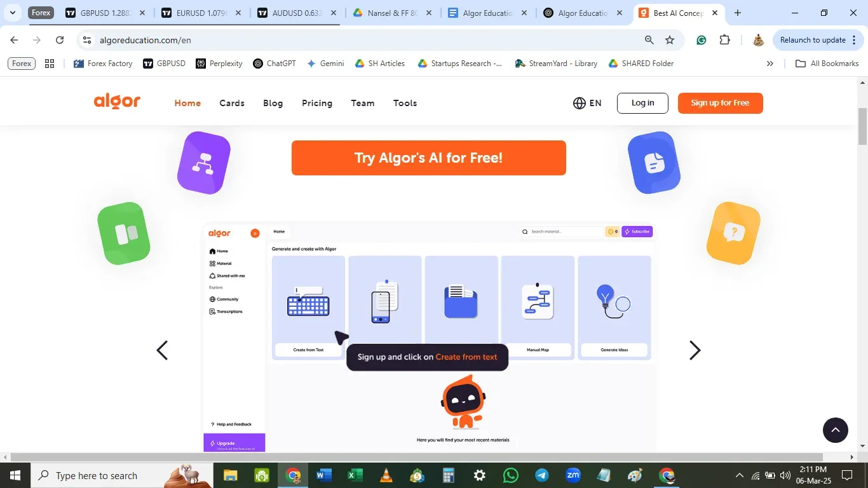
Task: Click the volume icon in system tray
Action: click(x=785, y=475)
